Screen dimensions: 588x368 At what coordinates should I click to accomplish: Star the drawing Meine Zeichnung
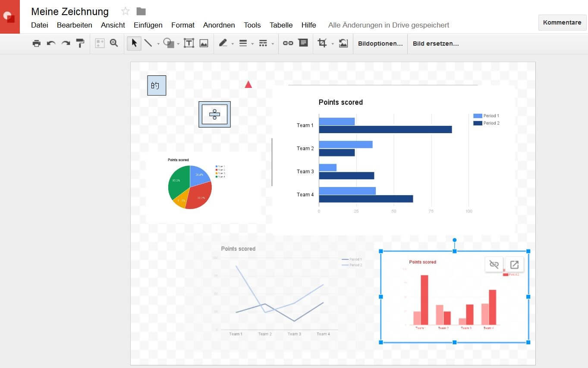pyautogui.click(x=126, y=11)
